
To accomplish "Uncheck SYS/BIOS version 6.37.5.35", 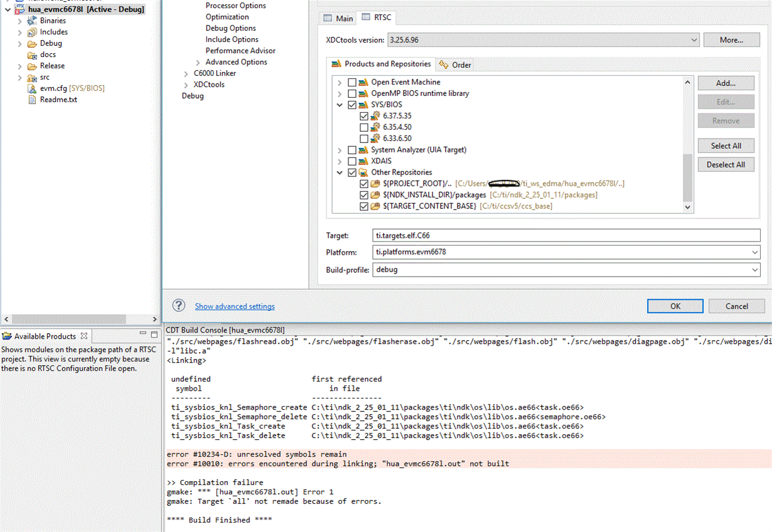I will (x=364, y=116).
